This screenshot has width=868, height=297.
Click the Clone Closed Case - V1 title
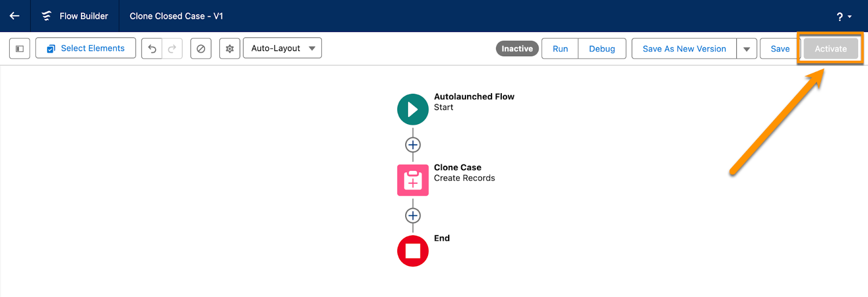click(x=176, y=16)
